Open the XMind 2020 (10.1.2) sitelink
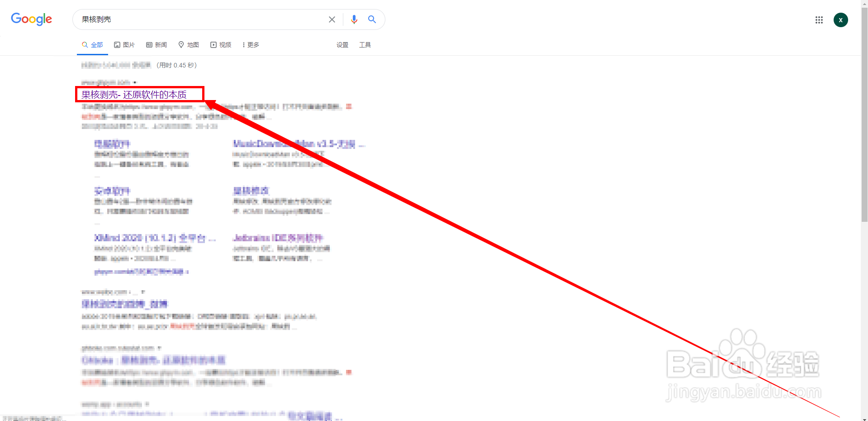The height and width of the screenshot is (421, 868). coord(155,238)
